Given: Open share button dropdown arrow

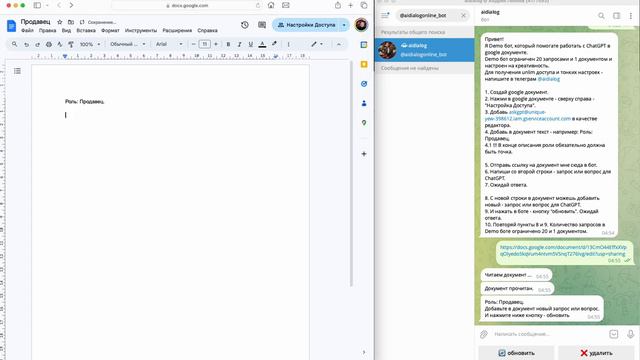Looking at the screenshot, I should pyautogui.click(x=344, y=25).
